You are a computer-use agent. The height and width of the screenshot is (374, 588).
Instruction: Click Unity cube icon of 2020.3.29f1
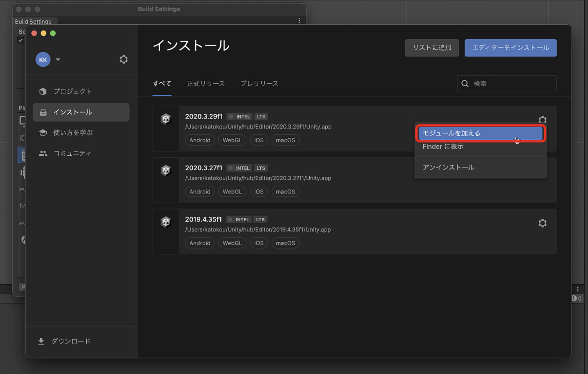[x=166, y=119]
